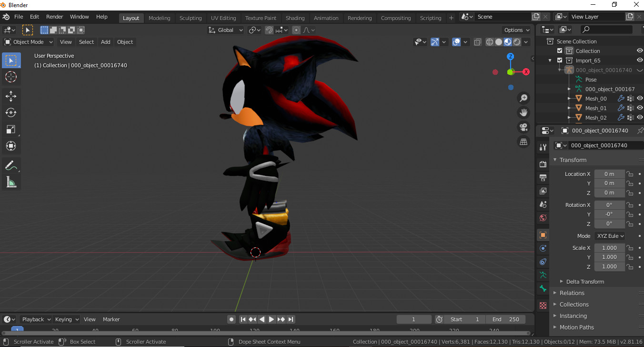Screen dimensions: 644x347
Task: Open the World Properties tab
Action: (543, 218)
